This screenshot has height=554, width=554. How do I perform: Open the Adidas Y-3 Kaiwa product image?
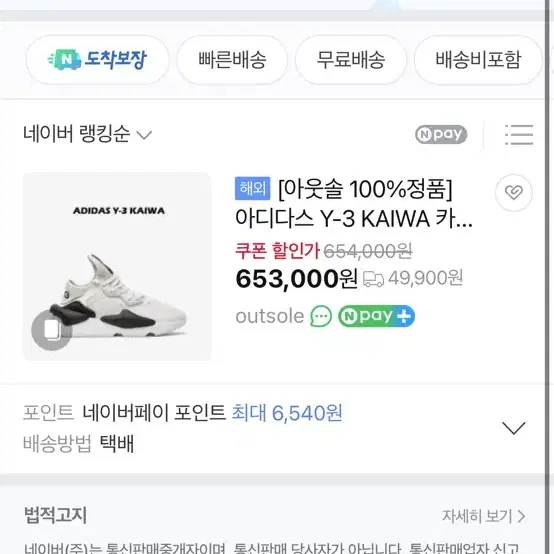117,267
